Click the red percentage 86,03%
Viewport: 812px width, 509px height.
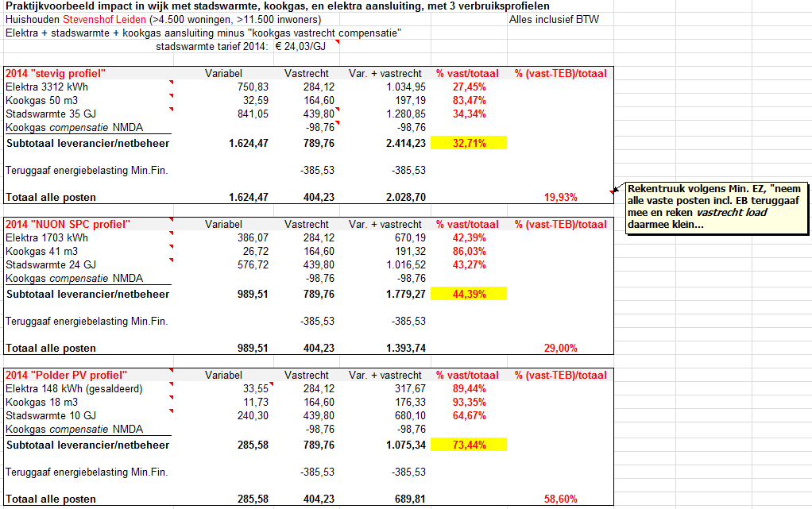470,251
